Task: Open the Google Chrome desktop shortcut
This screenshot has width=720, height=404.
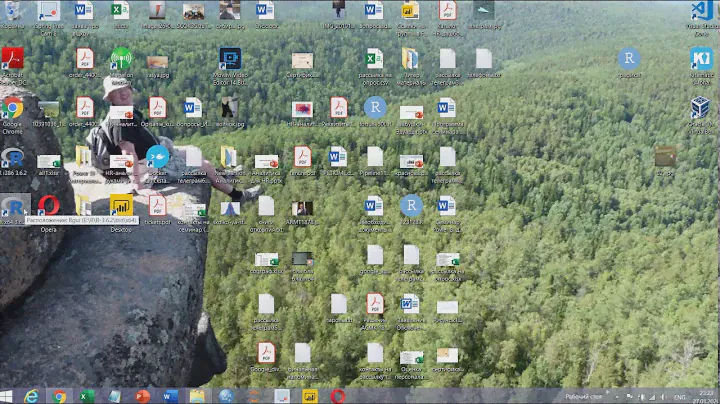Action: [12, 108]
